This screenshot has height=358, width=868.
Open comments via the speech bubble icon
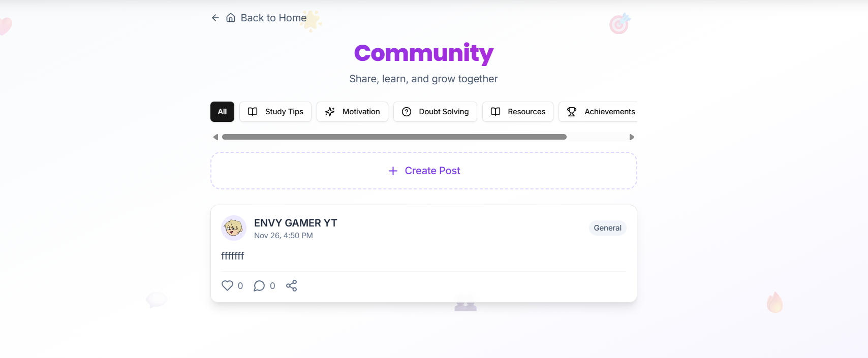point(259,286)
